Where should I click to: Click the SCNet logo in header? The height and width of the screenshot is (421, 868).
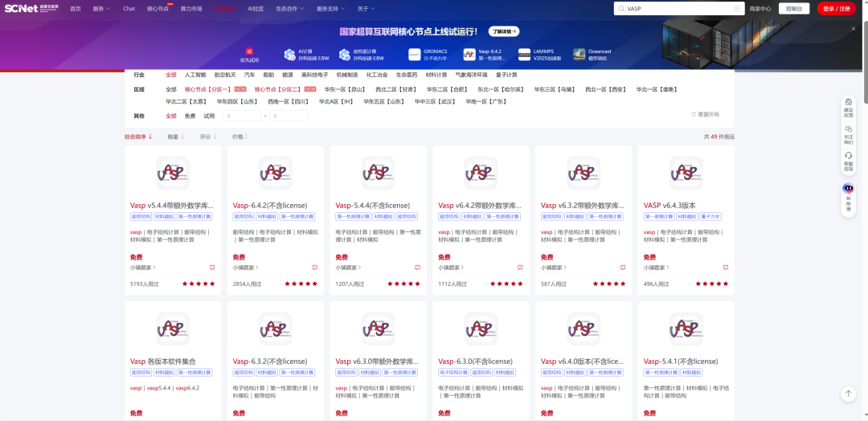tap(31, 8)
